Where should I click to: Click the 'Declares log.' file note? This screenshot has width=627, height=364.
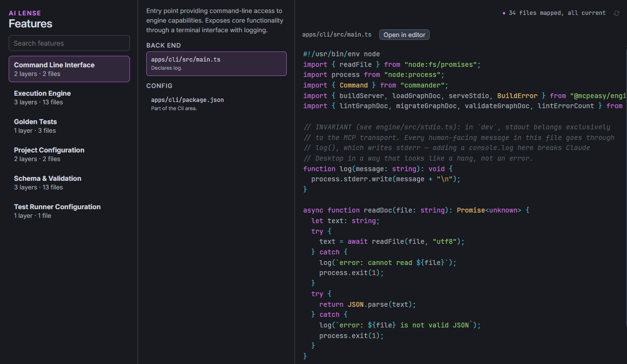(x=166, y=68)
